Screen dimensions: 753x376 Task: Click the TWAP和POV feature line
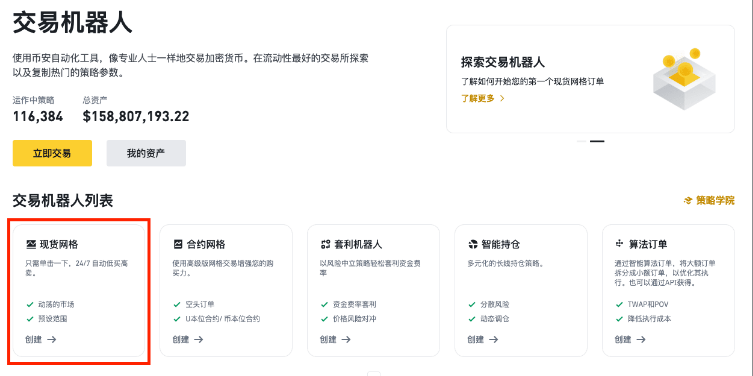click(642, 304)
